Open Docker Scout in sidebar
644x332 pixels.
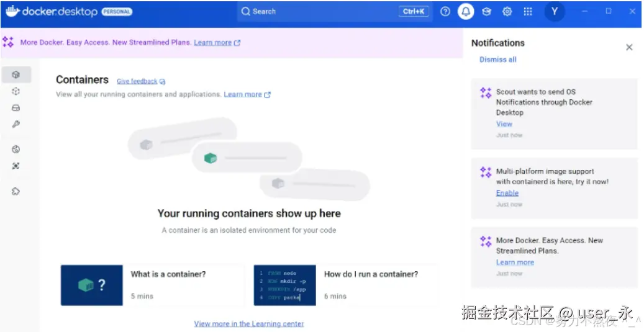16,150
